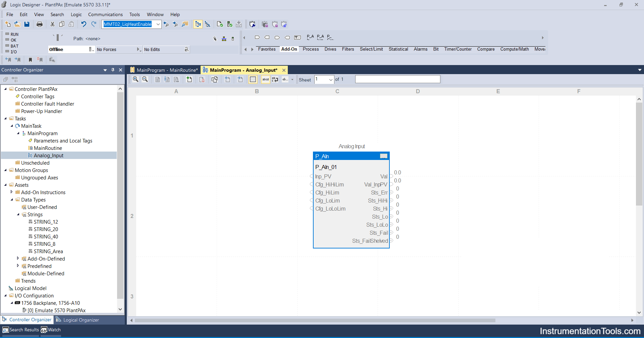Image resolution: width=644 pixels, height=338 pixels.
Task: Collapse the MainProgram tree node
Action: tap(18, 133)
